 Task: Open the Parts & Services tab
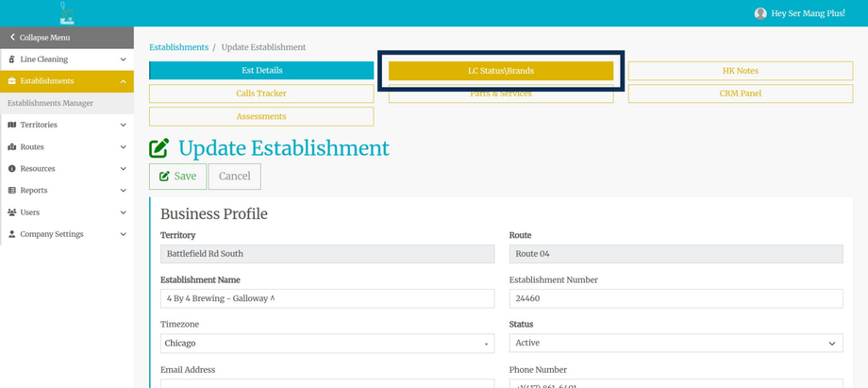point(501,93)
